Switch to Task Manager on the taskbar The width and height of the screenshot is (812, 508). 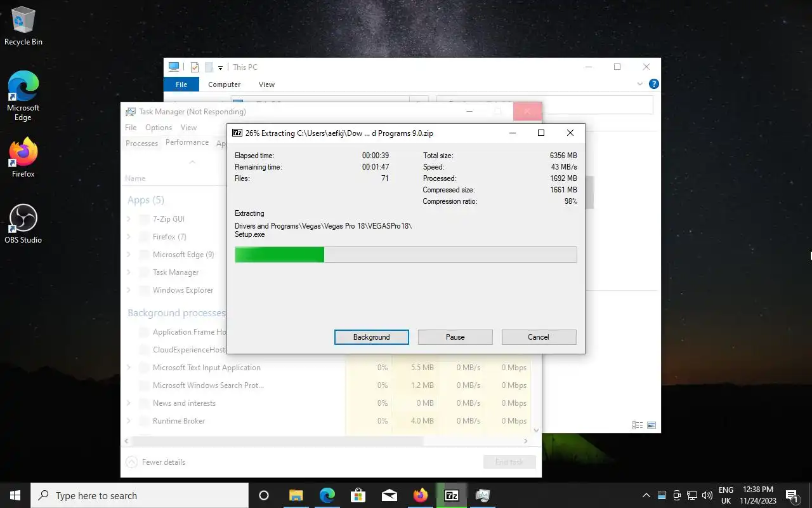coord(483,495)
